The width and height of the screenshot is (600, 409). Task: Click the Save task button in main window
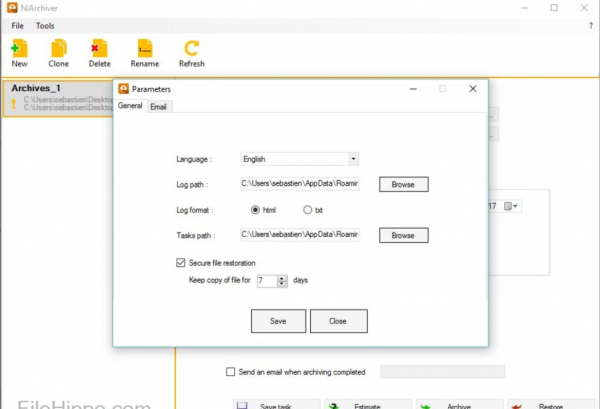click(276, 405)
